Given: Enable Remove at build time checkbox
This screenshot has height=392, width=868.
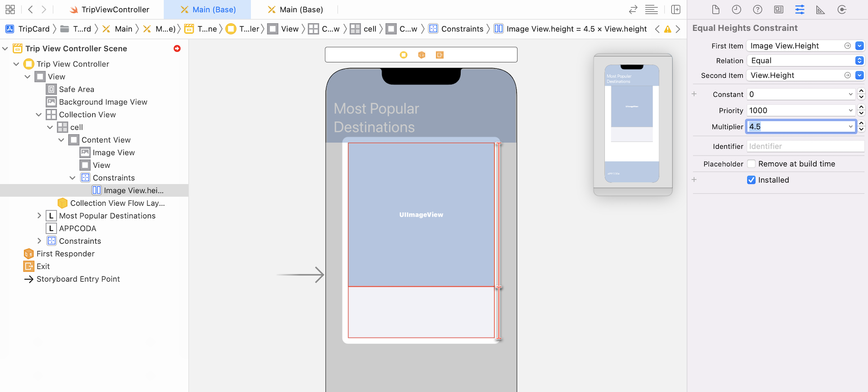Looking at the screenshot, I should (751, 164).
